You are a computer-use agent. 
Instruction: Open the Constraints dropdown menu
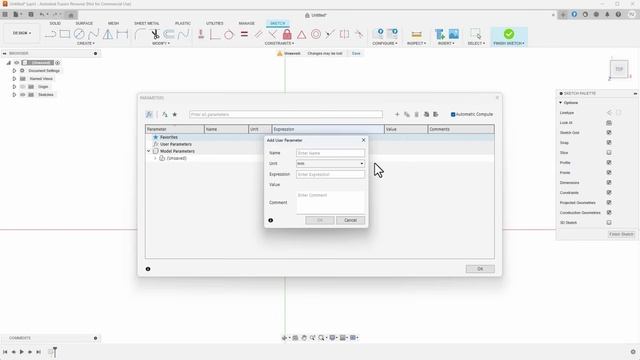tap(279, 43)
